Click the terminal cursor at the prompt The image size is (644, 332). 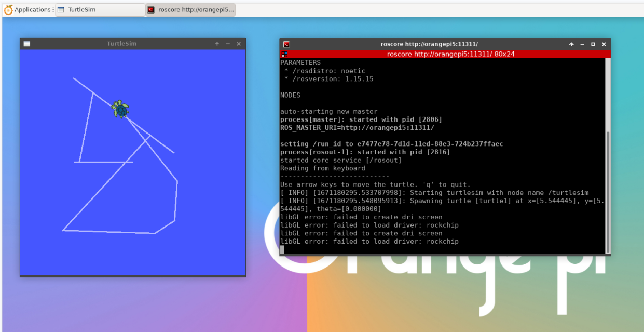[282, 249]
